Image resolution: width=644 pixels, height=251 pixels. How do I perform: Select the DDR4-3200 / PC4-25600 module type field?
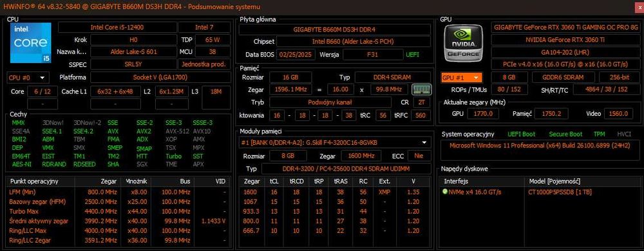click(x=346, y=169)
